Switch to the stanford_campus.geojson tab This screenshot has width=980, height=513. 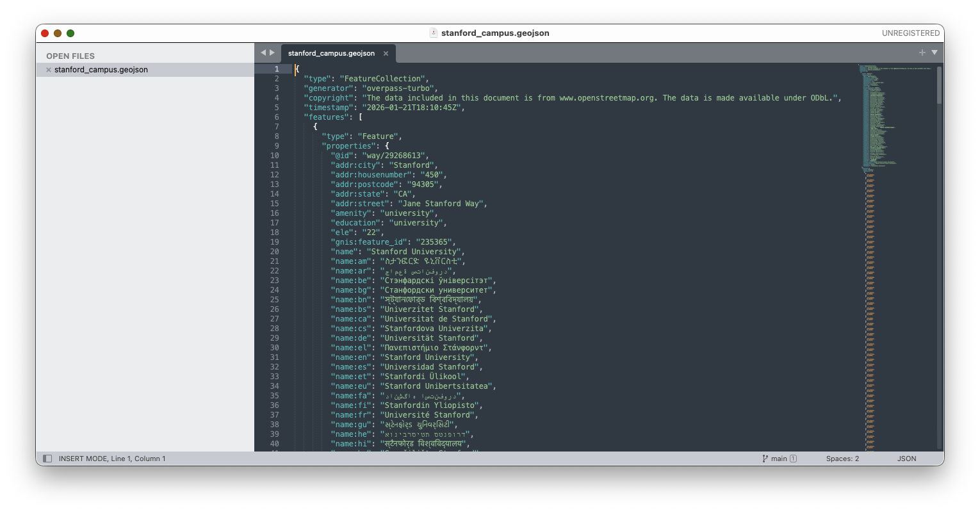click(x=331, y=53)
